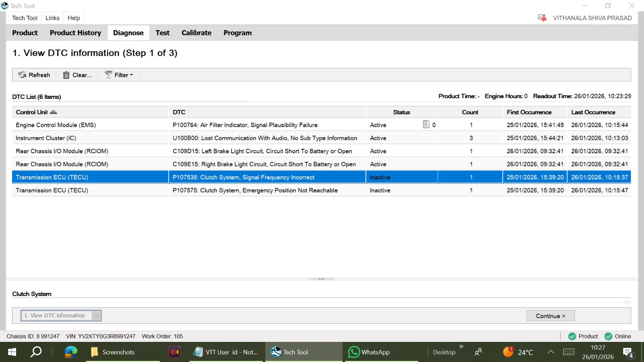Sort by the Count column header
This screenshot has height=362, width=644.
pos(470,112)
